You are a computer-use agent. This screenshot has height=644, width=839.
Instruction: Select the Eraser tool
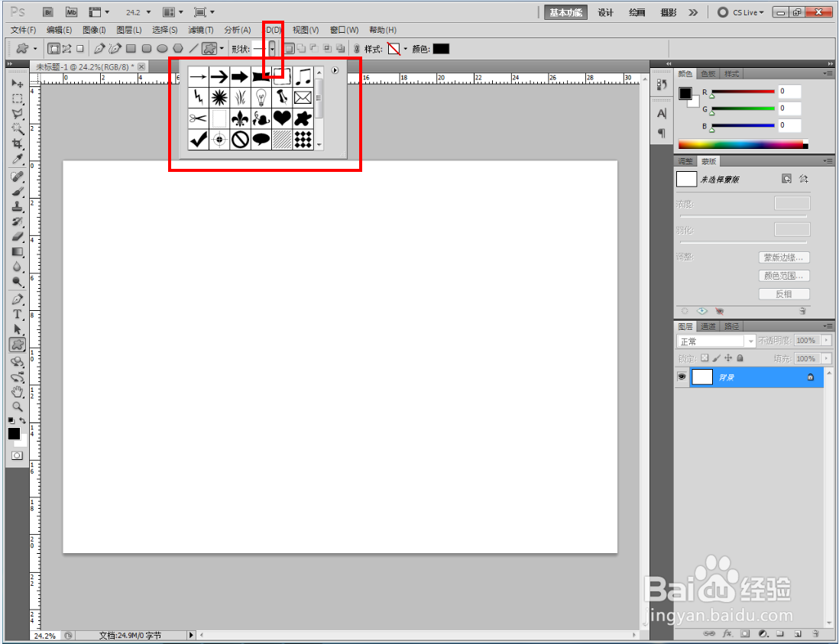coord(17,236)
